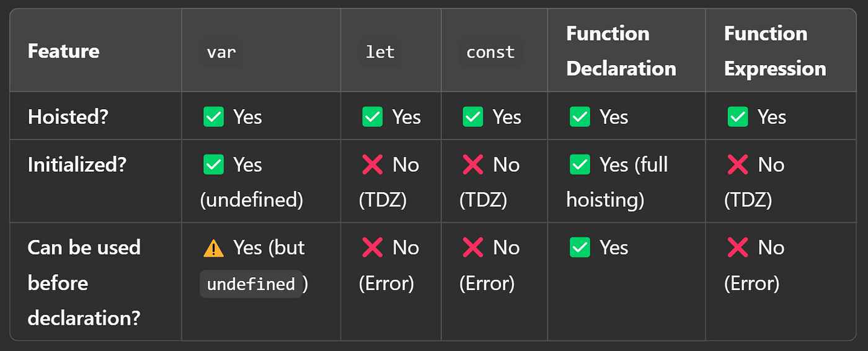
Task: Click the Feature header cell
Action: [63, 51]
